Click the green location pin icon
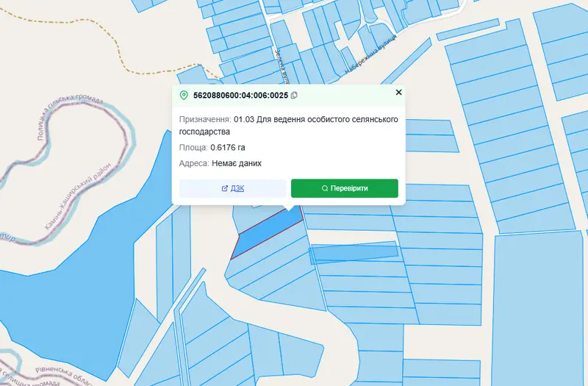 tap(184, 96)
